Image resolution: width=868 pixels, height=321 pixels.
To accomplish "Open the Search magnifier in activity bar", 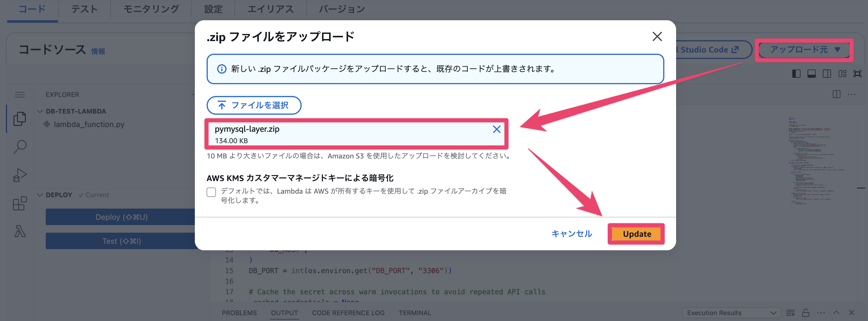I will pos(20,147).
